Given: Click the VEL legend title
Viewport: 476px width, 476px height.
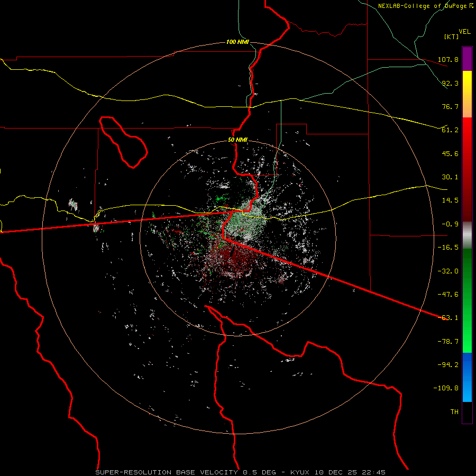Looking at the screenshot, I should [x=464, y=32].
